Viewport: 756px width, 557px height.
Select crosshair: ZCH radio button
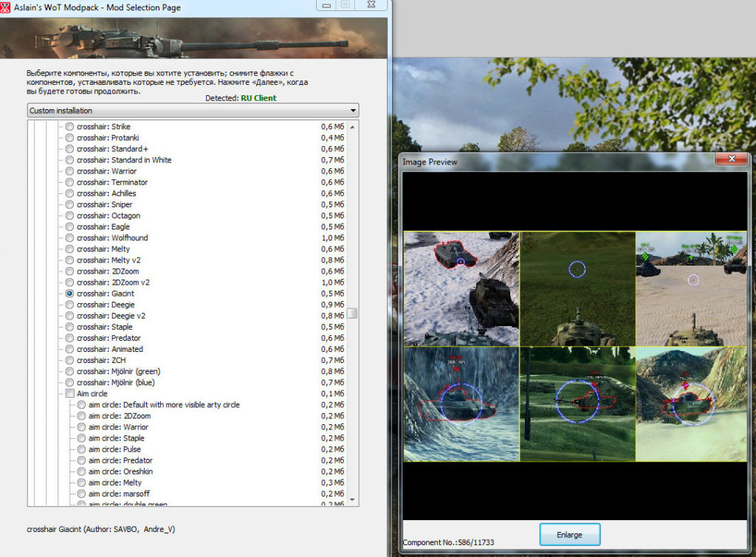69,360
